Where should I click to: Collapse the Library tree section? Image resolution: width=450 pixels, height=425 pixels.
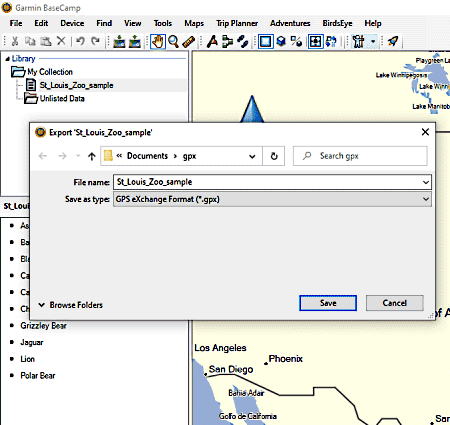coord(7,59)
